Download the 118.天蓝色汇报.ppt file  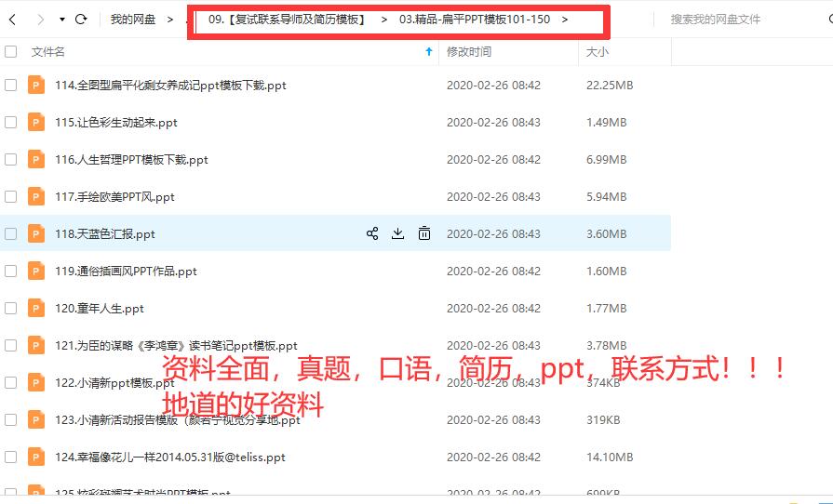pyautogui.click(x=397, y=233)
